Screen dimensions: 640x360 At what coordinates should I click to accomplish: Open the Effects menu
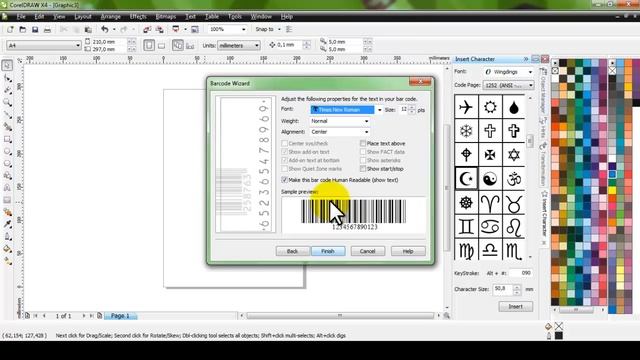138,17
